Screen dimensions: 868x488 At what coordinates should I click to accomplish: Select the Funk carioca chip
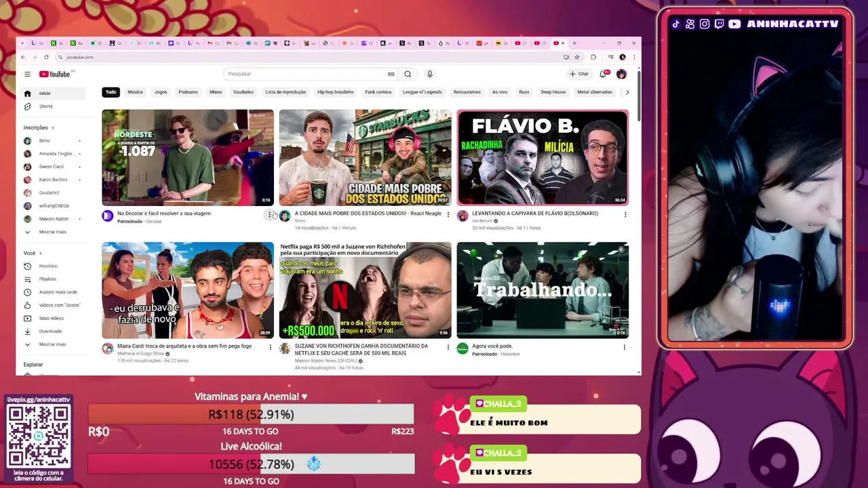click(378, 92)
